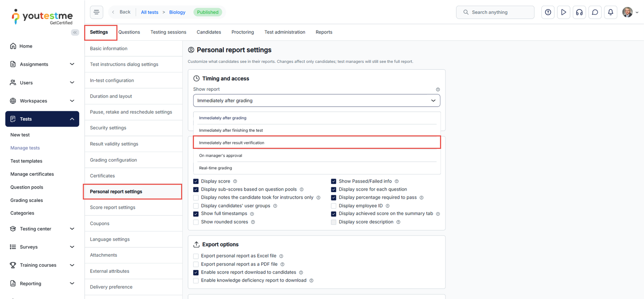Click the play tutorial icon in header
This screenshot has width=644, height=299.
pyautogui.click(x=563, y=12)
